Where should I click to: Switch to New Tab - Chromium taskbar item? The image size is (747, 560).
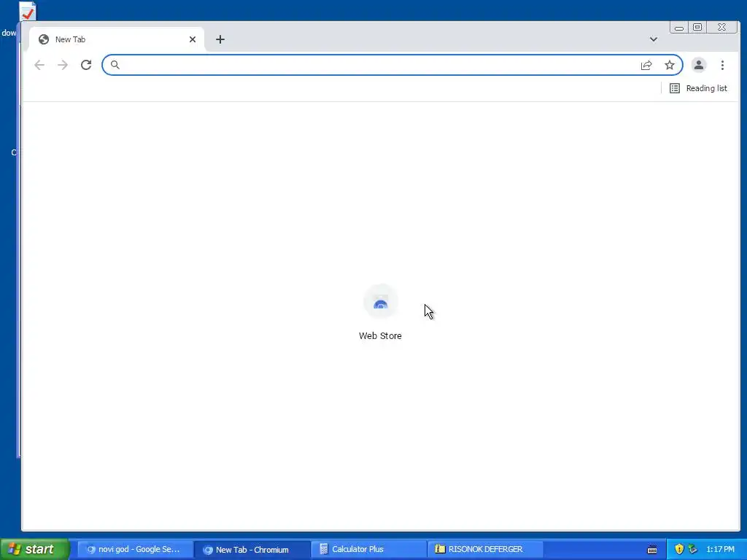click(x=252, y=550)
